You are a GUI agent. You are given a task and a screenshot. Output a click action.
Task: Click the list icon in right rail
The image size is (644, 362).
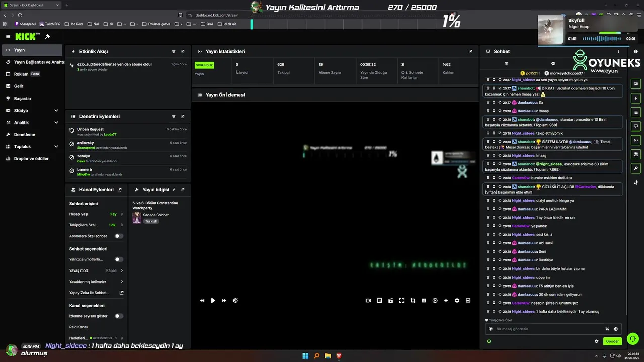636,112
